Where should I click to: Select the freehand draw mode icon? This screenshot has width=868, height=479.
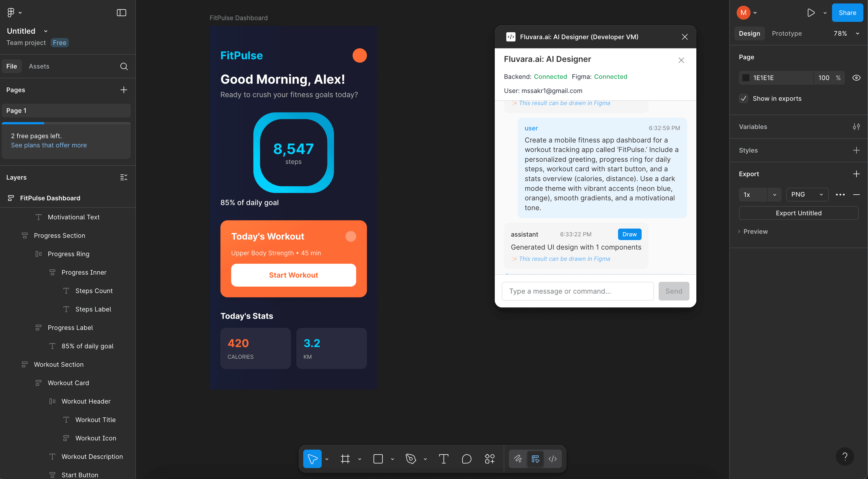(x=518, y=459)
